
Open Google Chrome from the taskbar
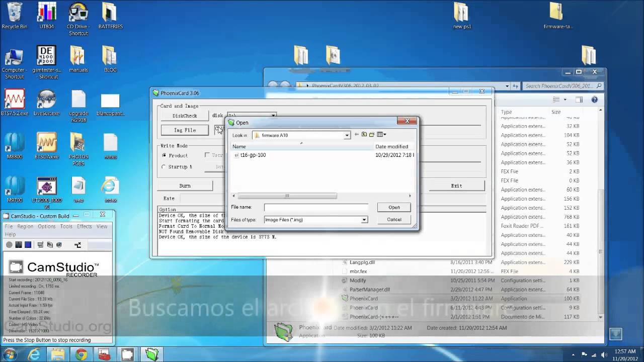point(81,354)
